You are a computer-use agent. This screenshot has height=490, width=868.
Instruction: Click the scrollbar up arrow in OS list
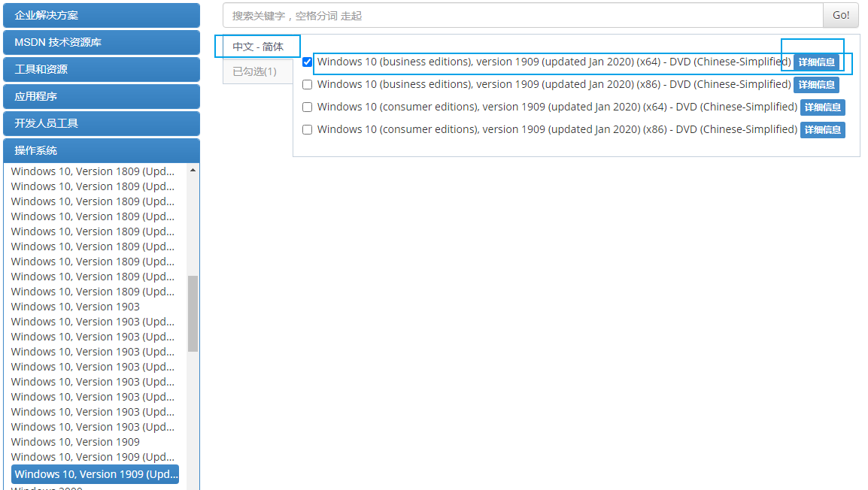193,171
